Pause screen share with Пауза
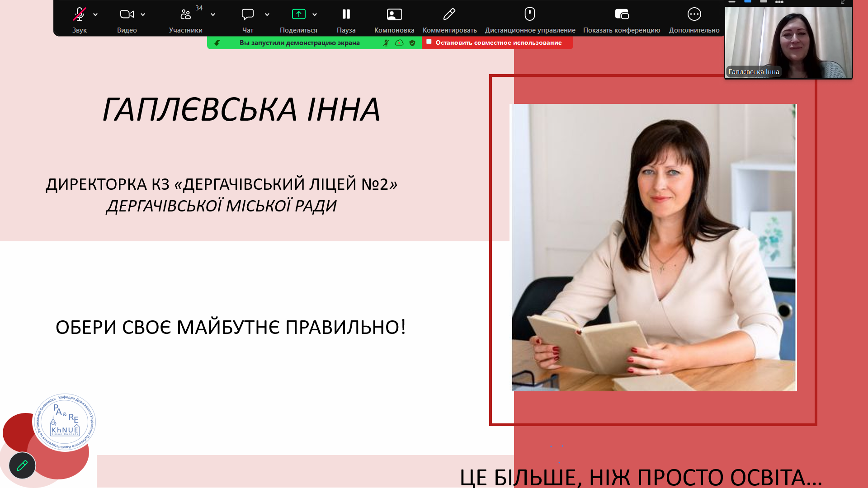The image size is (868, 488). pos(346,14)
